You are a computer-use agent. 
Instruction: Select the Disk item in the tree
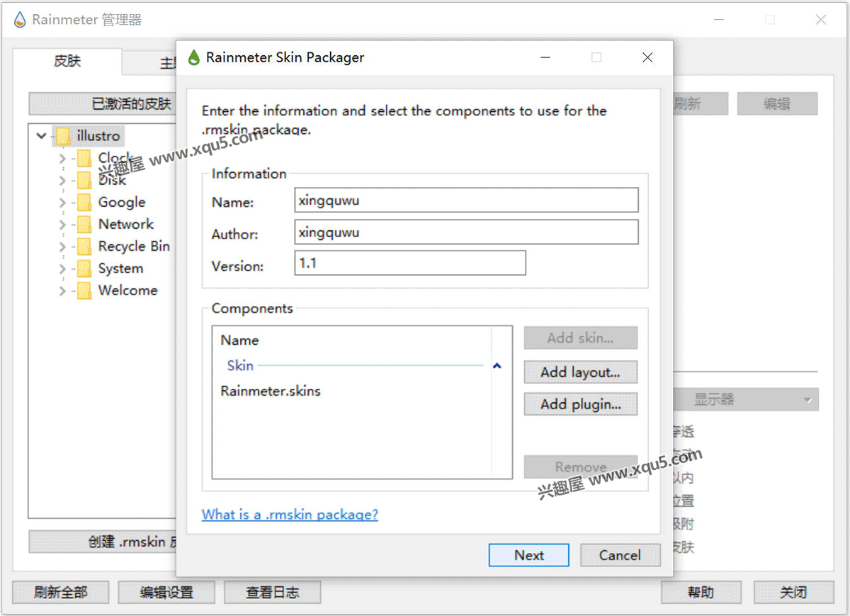pyautogui.click(x=112, y=180)
